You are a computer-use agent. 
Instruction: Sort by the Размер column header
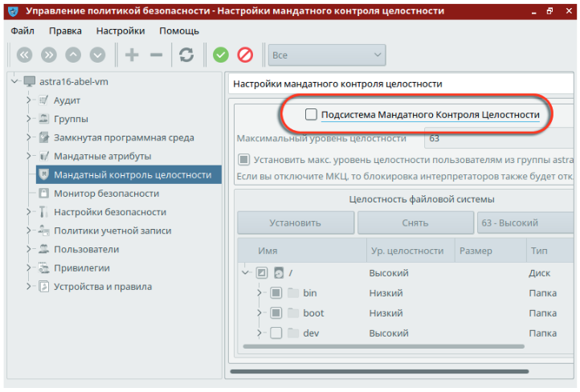coord(491,251)
